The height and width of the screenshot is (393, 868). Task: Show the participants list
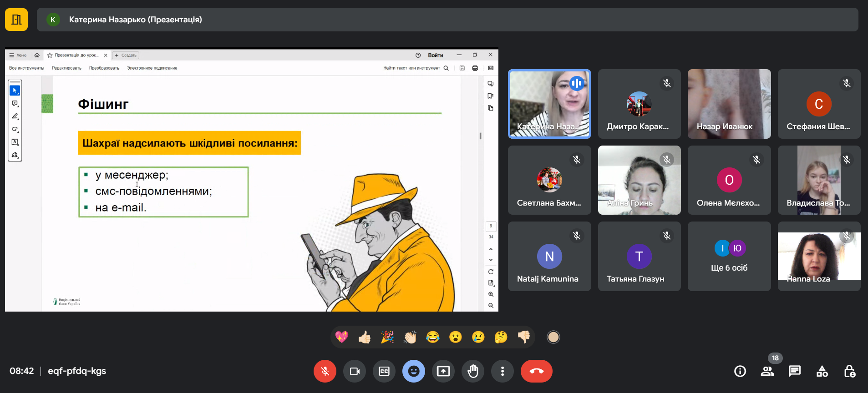pyautogui.click(x=767, y=371)
